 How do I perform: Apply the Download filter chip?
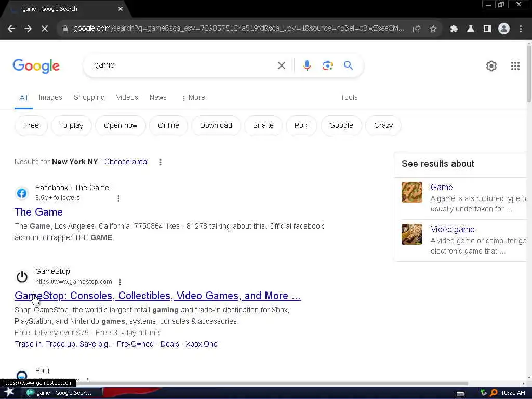point(216,126)
